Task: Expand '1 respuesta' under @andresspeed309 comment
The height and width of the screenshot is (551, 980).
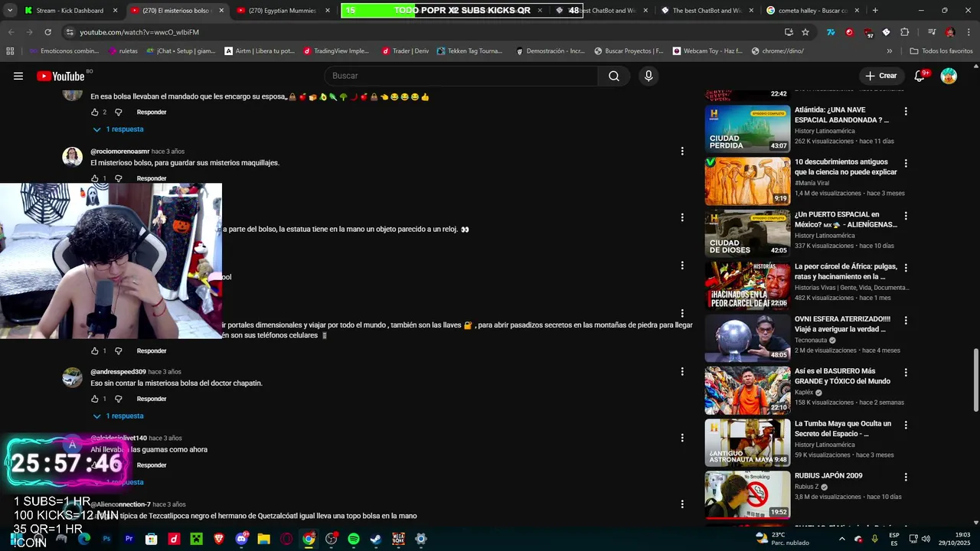Action: pyautogui.click(x=118, y=416)
